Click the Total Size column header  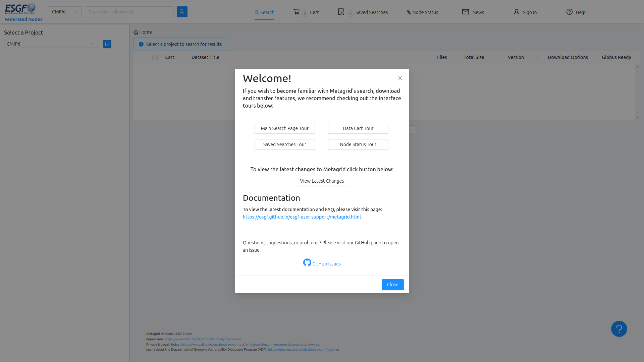(x=474, y=57)
